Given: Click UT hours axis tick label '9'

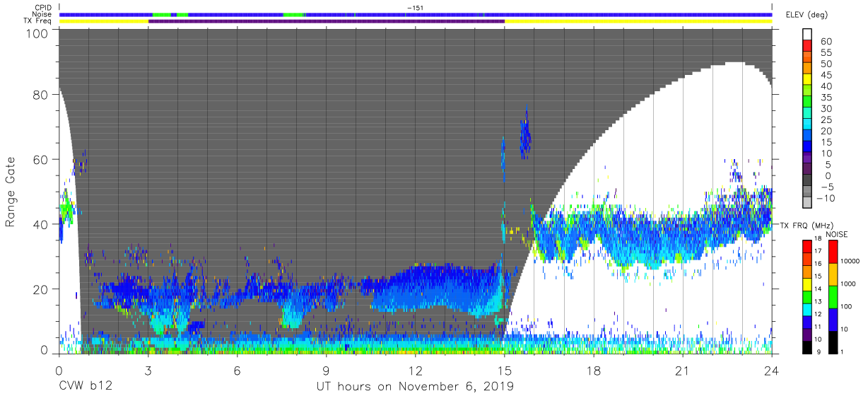Looking at the screenshot, I should coord(326,371).
